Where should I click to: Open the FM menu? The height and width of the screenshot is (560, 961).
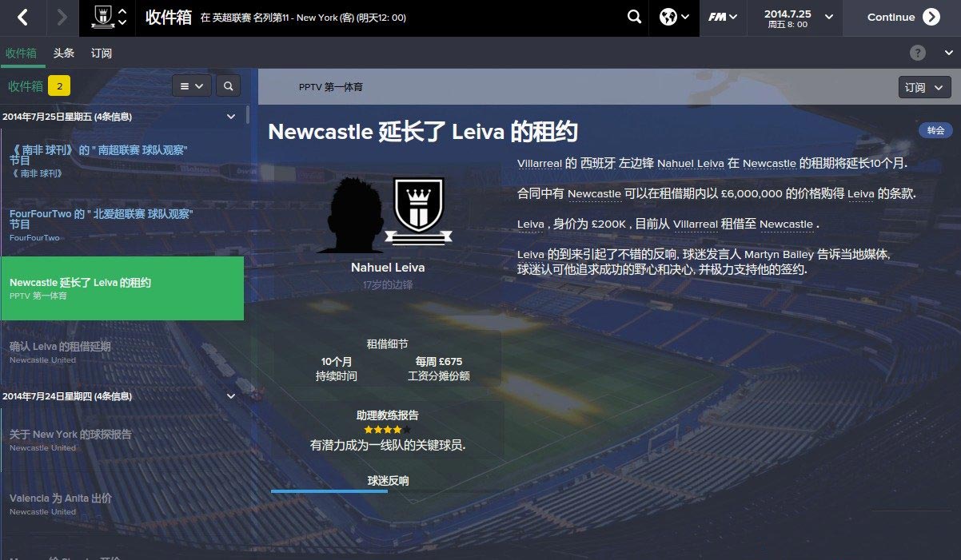(x=723, y=17)
